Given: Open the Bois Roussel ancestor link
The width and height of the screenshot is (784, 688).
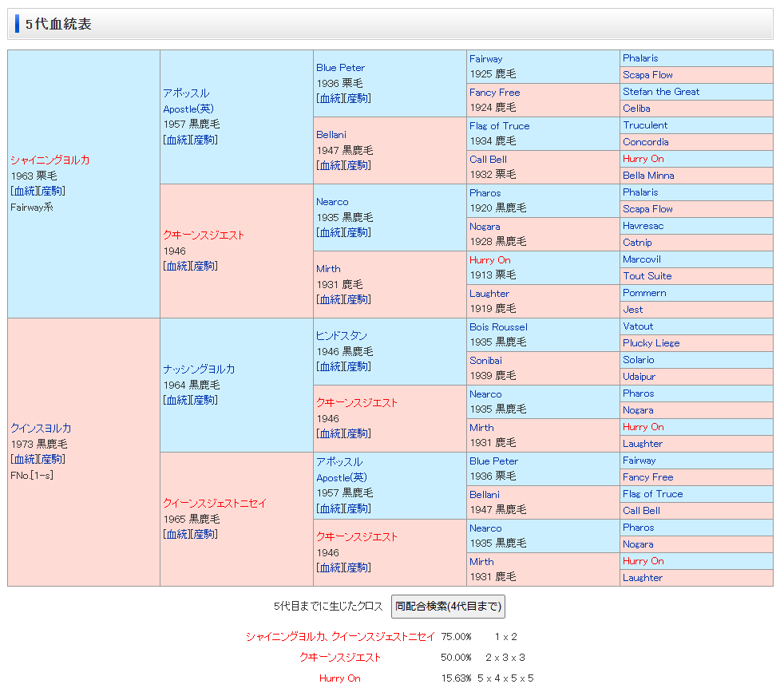Looking at the screenshot, I should point(498,327).
